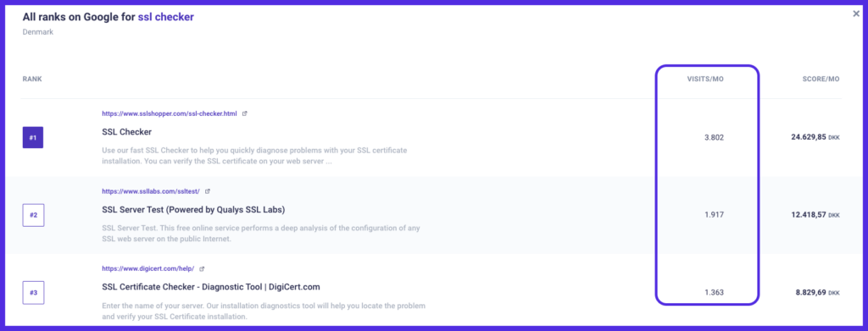
Task: Click the SSL Certificate Checker DigiCert title
Action: 211,287
